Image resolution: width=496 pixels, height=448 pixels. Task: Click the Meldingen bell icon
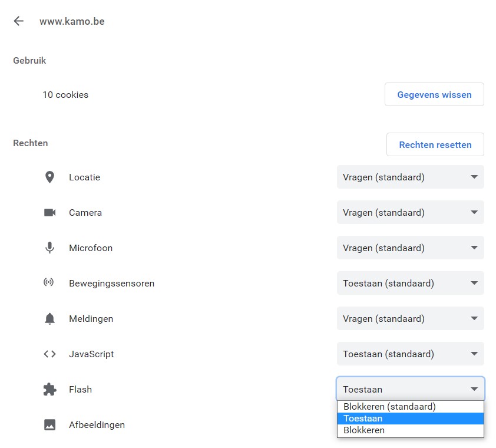(x=49, y=319)
